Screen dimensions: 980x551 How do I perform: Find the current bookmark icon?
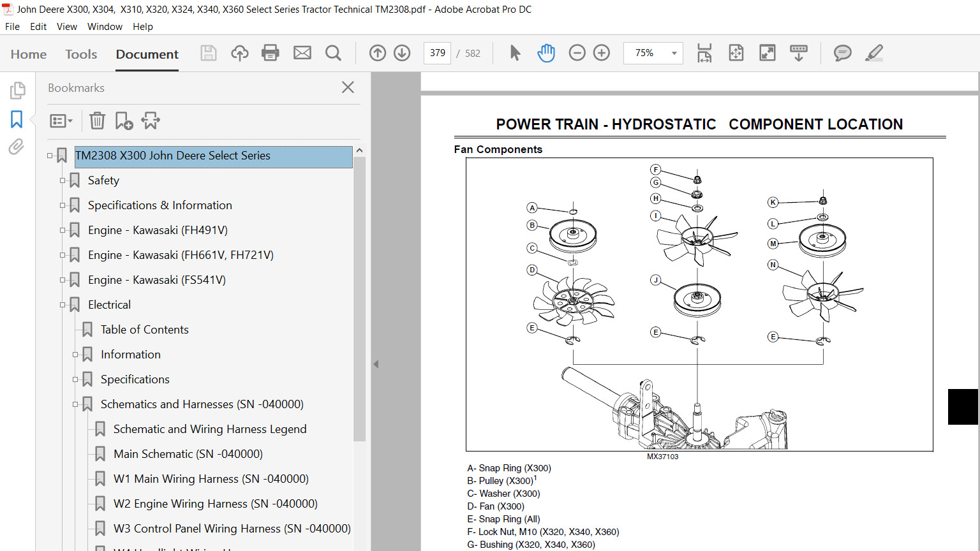[151, 121]
